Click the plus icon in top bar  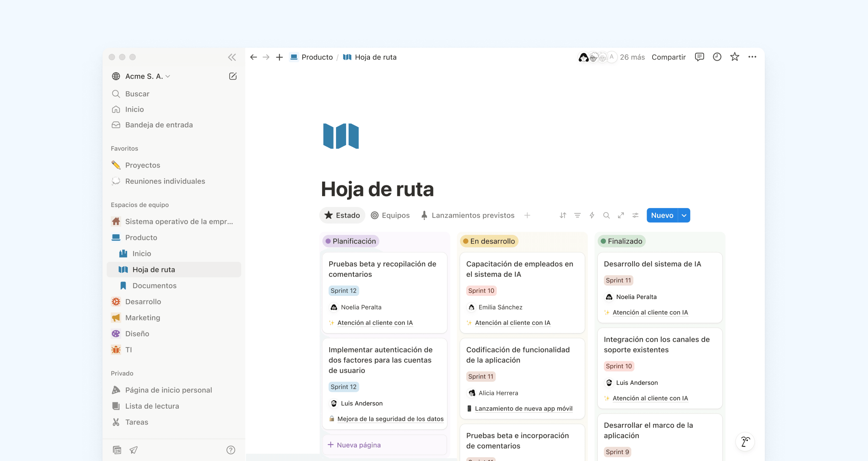click(x=280, y=57)
